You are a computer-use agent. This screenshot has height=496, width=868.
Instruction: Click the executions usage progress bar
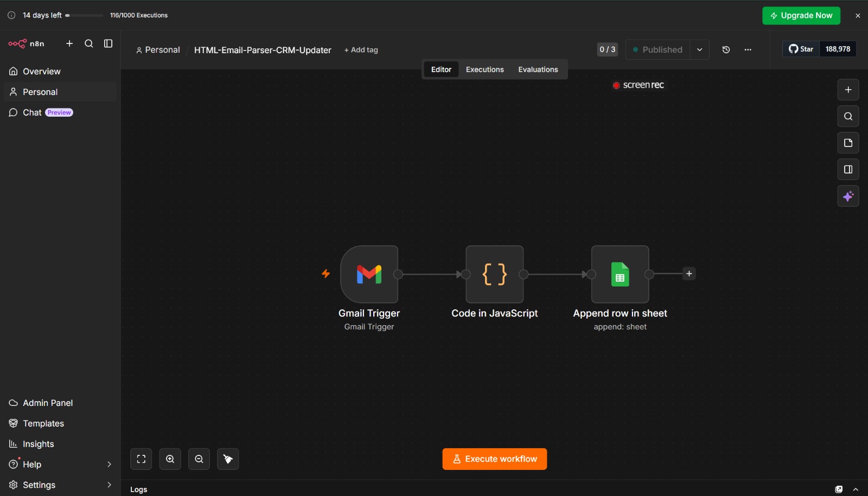pyautogui.click(x=84, y=15)
